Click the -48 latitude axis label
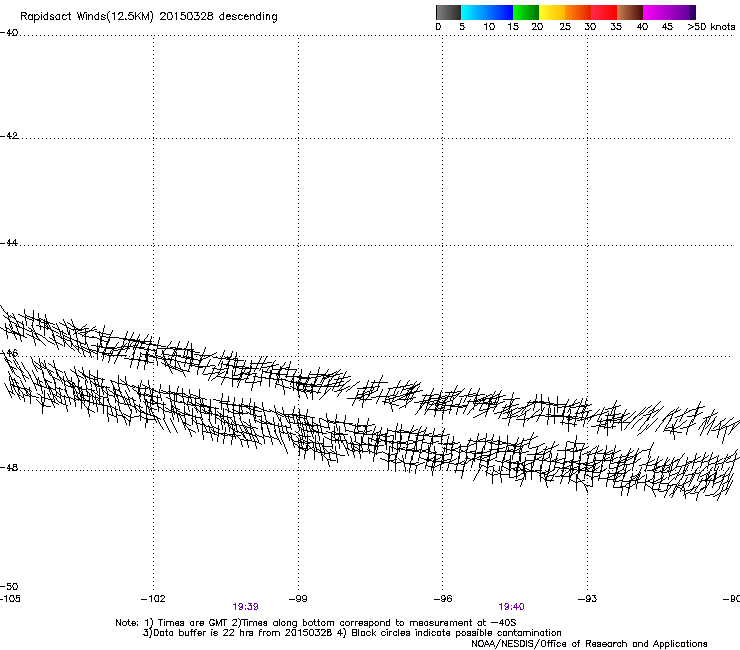The image size is (740, 650). (9, 467)
